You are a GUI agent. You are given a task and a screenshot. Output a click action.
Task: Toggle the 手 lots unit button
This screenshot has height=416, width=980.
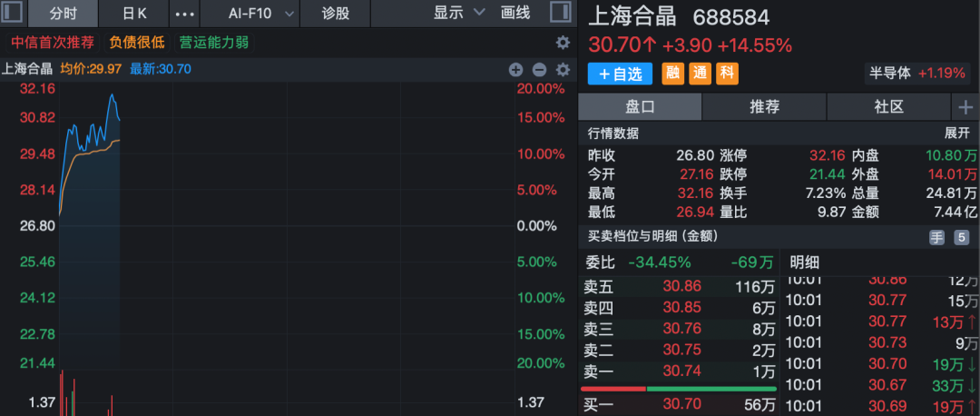point(936,237)
